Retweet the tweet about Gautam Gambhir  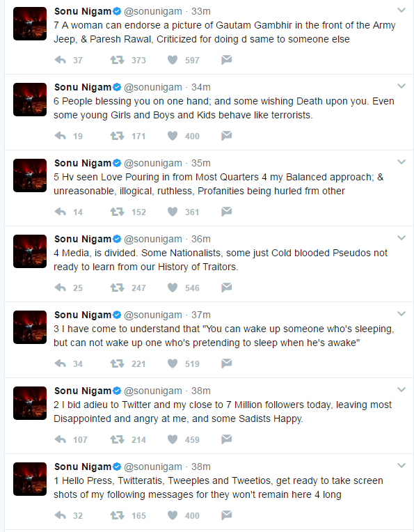(117, 60)
